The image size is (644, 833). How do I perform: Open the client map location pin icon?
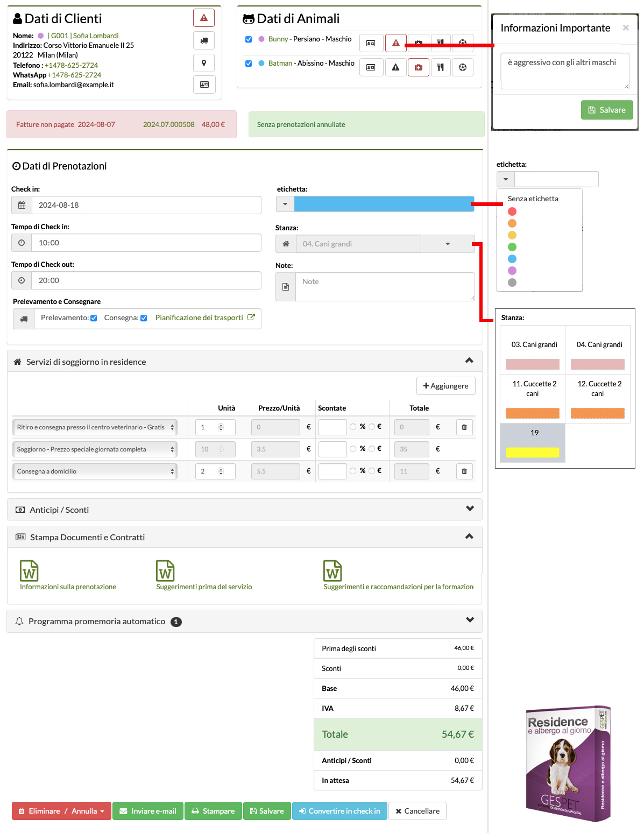click(204, 63)
